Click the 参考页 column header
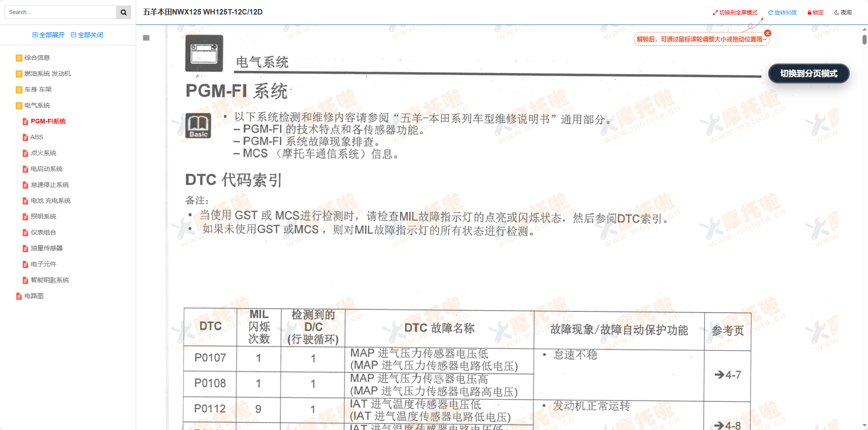The width and height of the screenshot is (868, 430). point(728,331)
